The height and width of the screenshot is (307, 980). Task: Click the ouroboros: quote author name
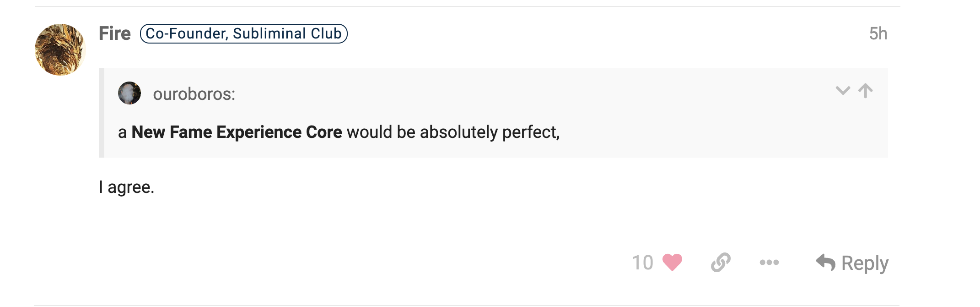[x=194, y=94]
